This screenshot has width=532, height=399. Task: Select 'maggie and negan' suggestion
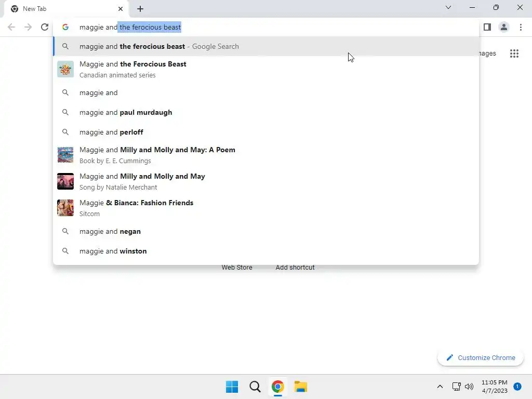(x=266, y=231)
